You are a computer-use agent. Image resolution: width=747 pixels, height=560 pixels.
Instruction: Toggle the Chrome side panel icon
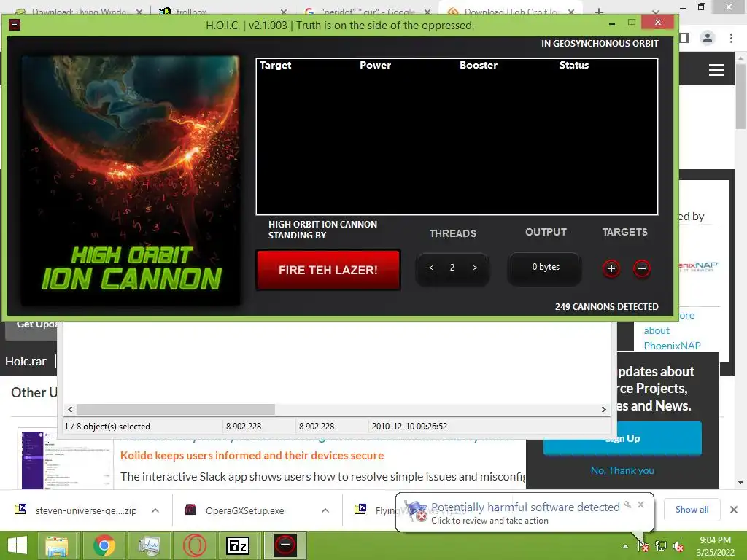(684, 38)
